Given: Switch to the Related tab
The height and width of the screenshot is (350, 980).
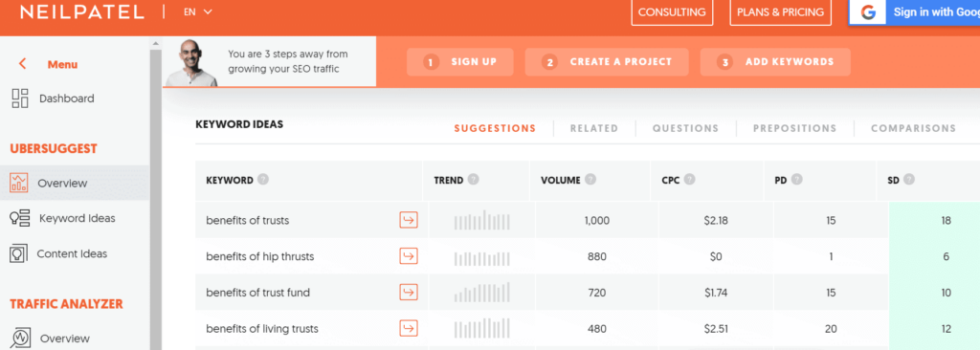Looking at the screenshot, I should pyautogui.click(x=593, y=128).
